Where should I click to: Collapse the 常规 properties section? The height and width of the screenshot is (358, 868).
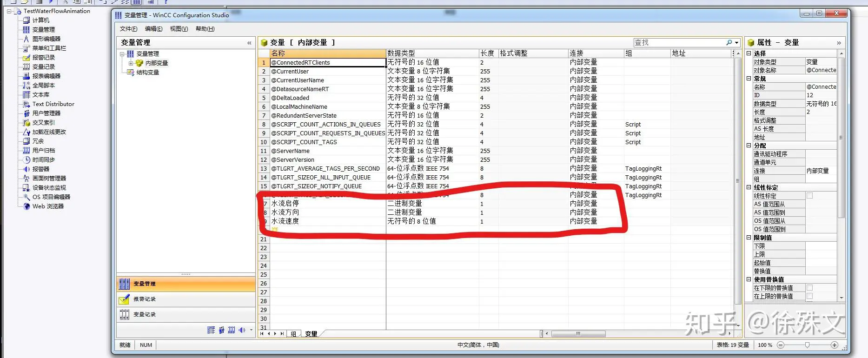(749, 79)
